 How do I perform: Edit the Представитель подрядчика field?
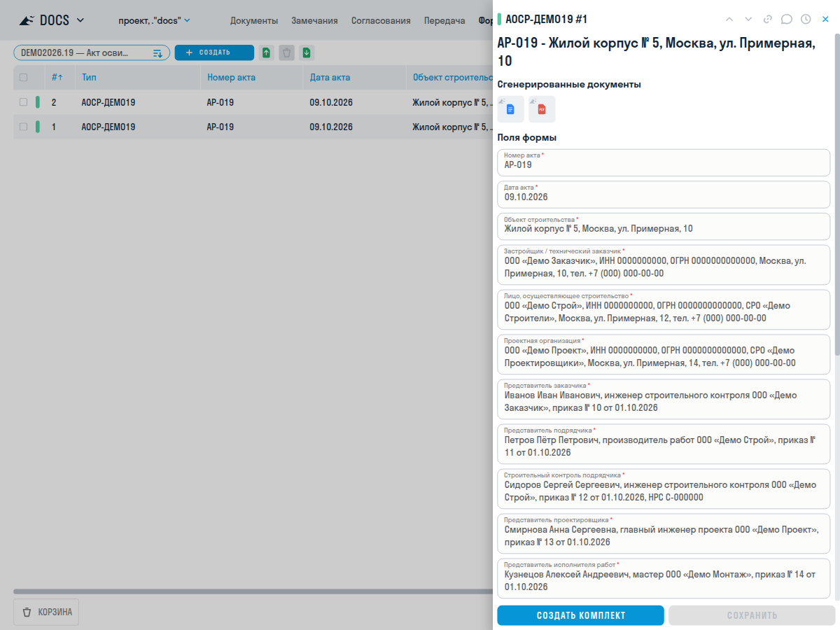pyautogui.click(x=664, y=444)
